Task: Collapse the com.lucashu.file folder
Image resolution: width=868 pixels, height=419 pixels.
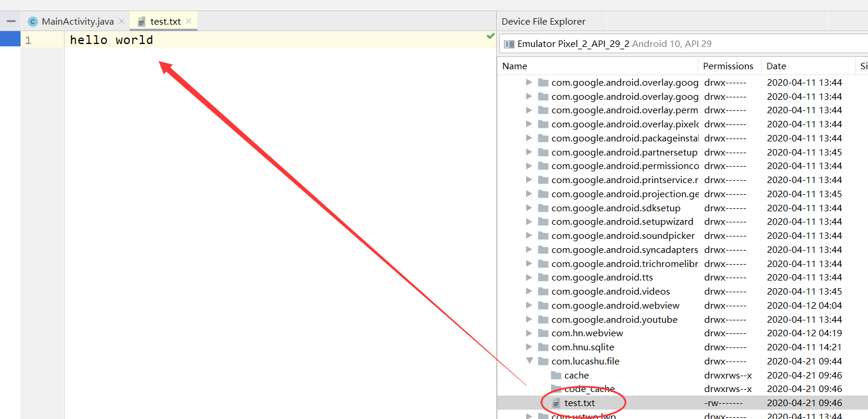Action: click(529, 361)
